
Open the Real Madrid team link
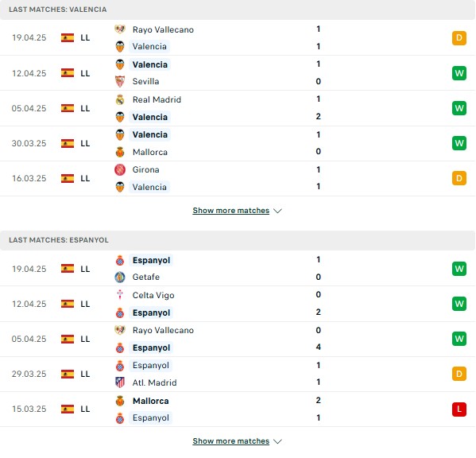pyautogui.click(x=157, y=99)
